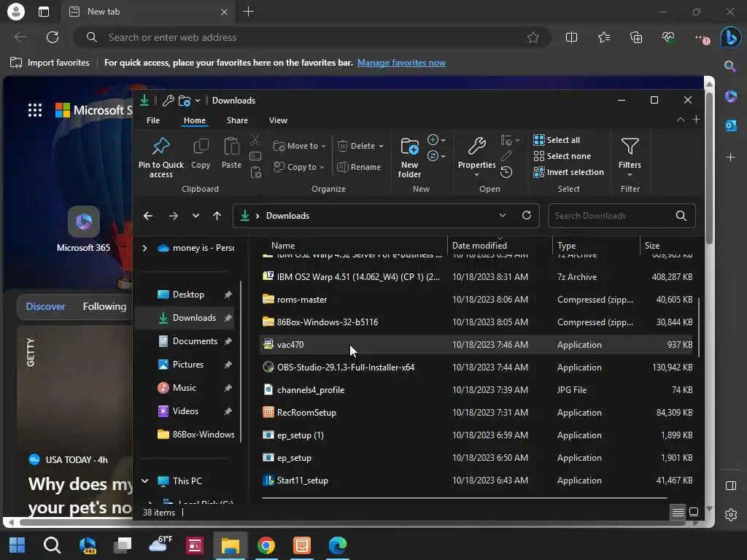747x560 pixels.
Task: Select the Start11_setup file
Action: pos(477,481)
